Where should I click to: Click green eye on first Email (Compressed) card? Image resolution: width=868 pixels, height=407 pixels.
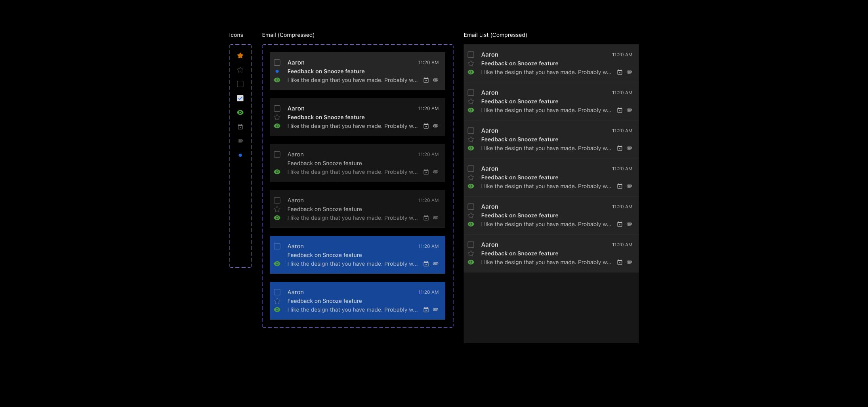[x=277, y=80]
